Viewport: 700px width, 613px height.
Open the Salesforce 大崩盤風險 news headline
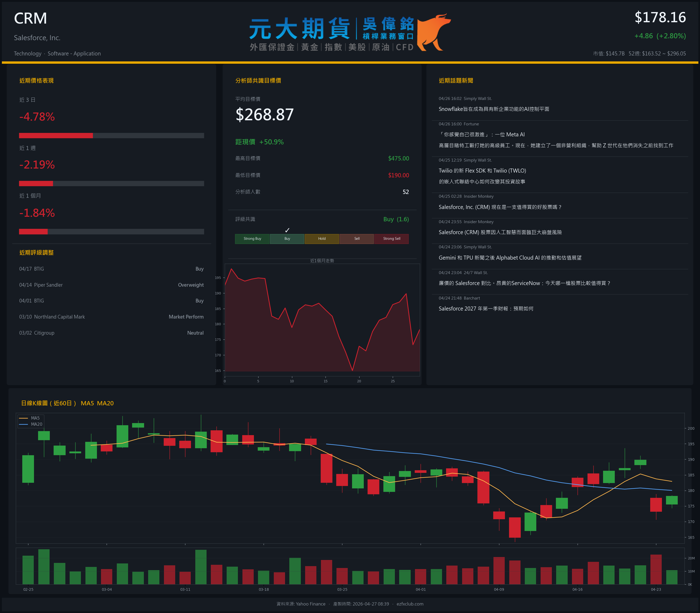pos(500,232)
